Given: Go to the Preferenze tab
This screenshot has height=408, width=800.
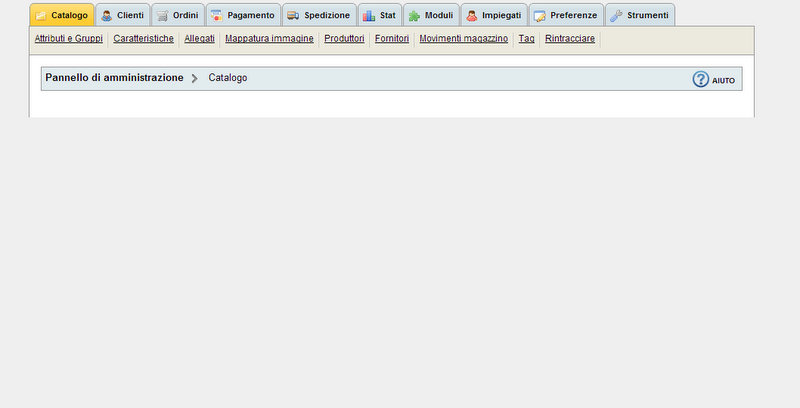Looking at the screenshot, I should [x=566, y=15].
